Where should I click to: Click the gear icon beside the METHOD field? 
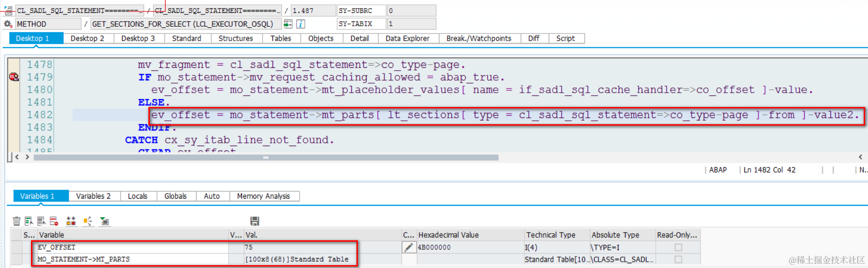tap(8, 24)
